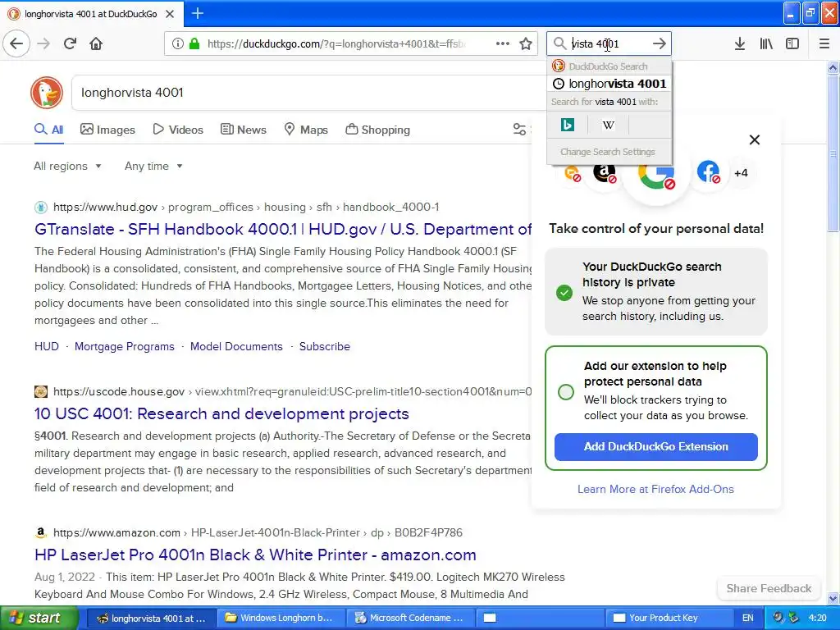Go back with the browser back arrow

click(x=16, y=43)
